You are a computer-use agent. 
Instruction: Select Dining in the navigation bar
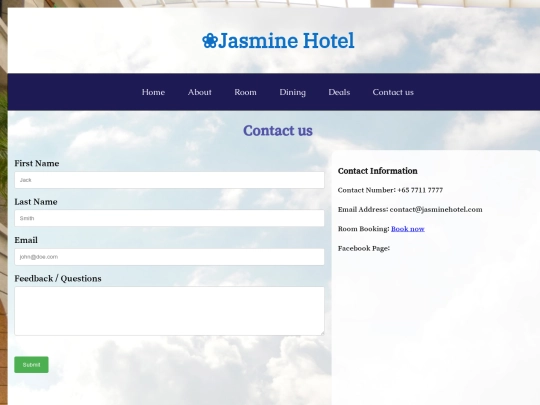tap(293, 92)
